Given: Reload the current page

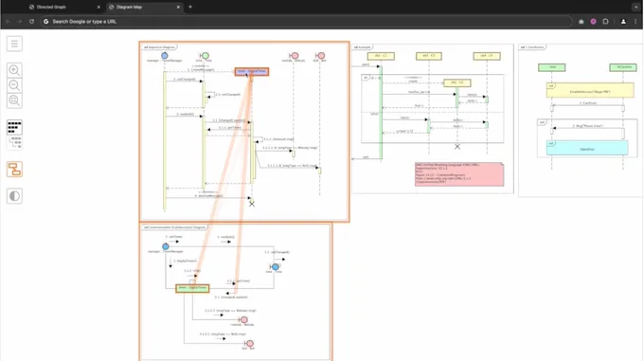Looking at the screenshot, I should [x=31, y=22].
